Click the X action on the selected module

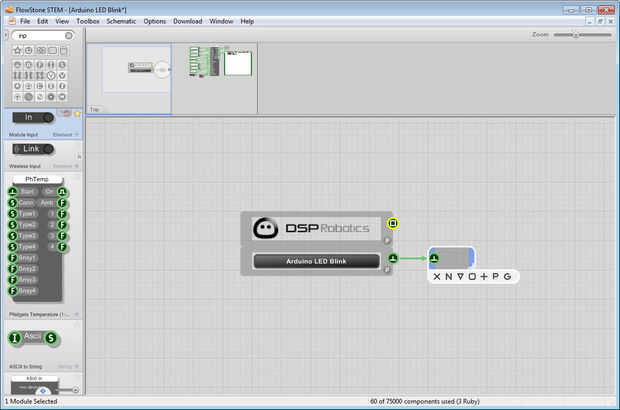coord(437,276)
